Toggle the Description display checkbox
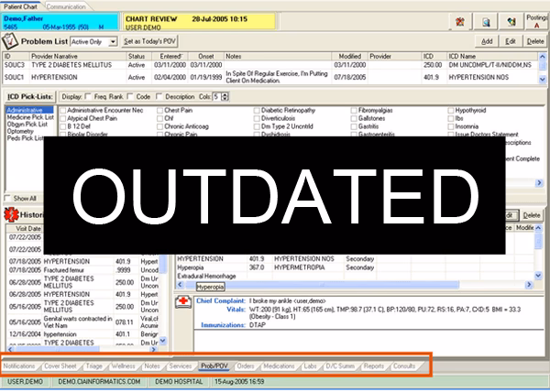The height and width of the screenshot is (392, 550). (x=159, y=96)
